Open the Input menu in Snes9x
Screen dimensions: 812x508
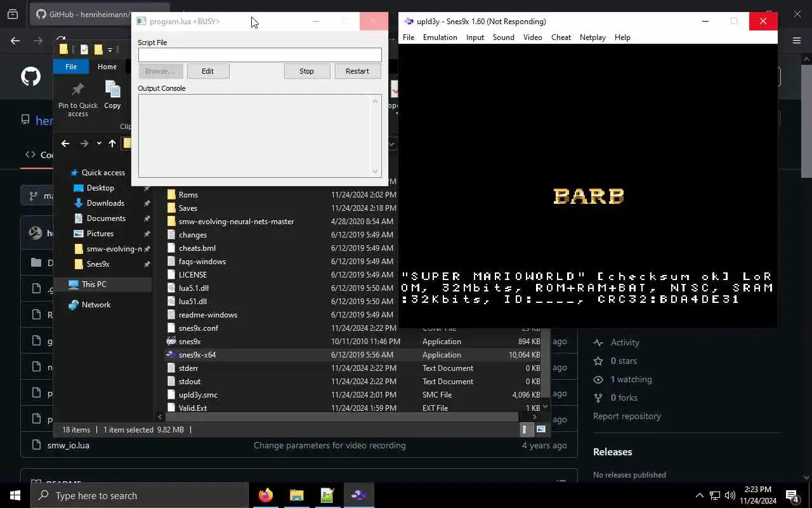tap(475, 37)
